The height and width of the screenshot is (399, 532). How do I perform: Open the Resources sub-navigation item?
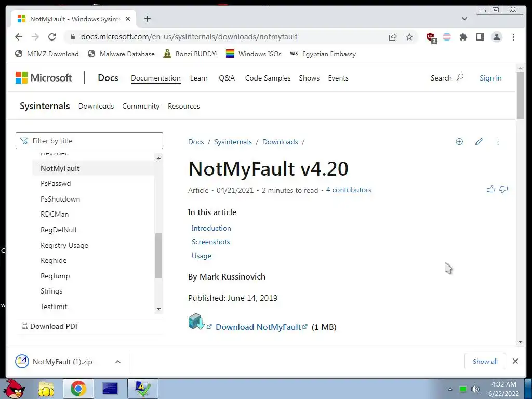tap(183, 106)
